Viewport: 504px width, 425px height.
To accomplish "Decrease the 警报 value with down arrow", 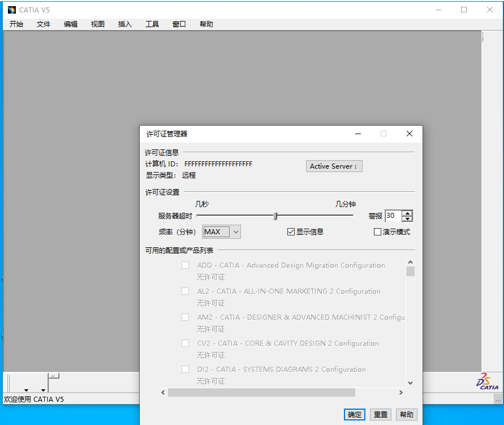I will (407, 218).
